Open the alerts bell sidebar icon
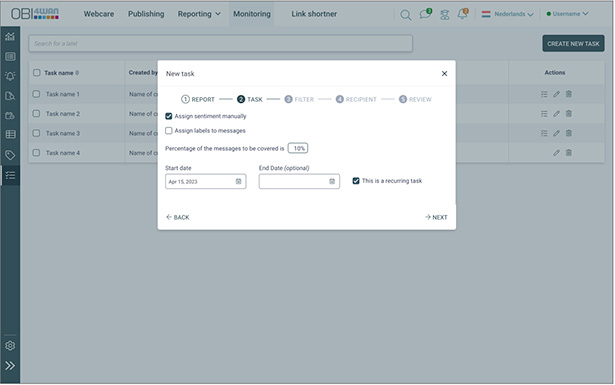Image resolution: width=615 pixels, height=385 pixels. click(10, 76)
